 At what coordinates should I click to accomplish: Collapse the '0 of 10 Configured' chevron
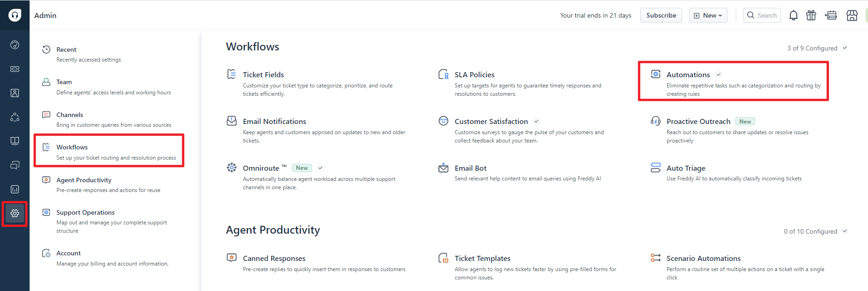click(x=845, y=231)
